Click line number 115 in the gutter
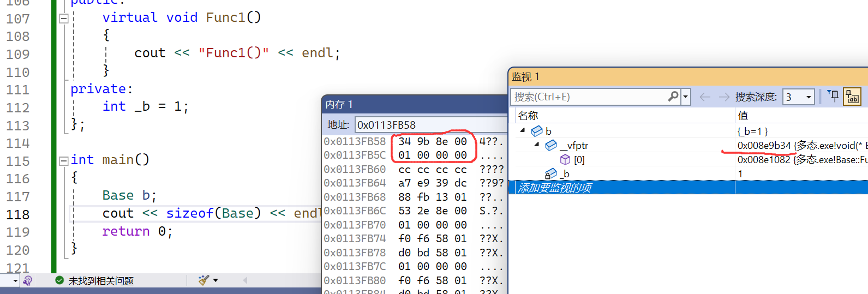The image size is (868, 294). (x=18, y=161)
